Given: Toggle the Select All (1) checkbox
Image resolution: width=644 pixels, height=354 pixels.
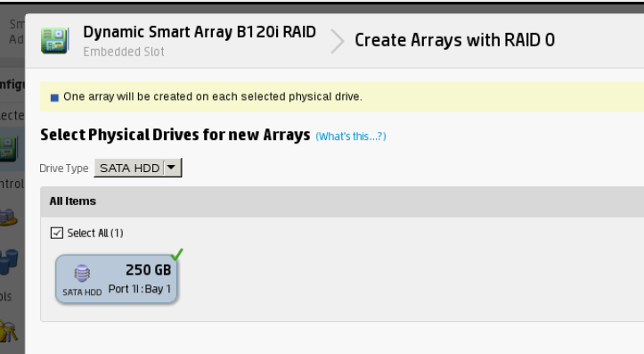Looking at the screenshot, I should click(57, 233).
